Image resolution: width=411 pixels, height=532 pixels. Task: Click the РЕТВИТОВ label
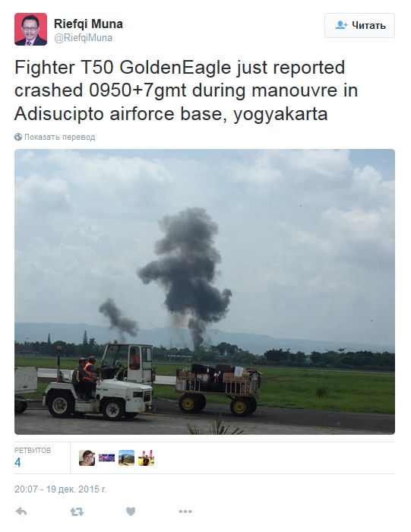[x=33, y=450]
